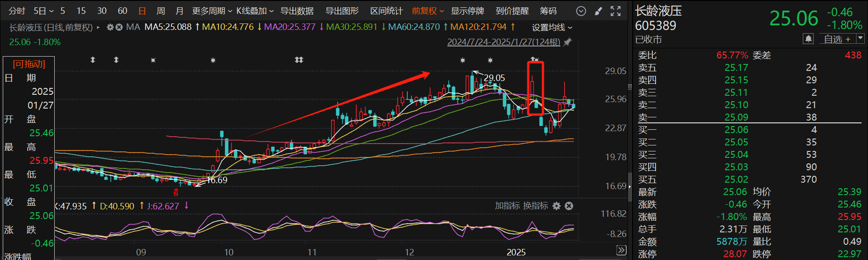Viewport: 868px width, 260px height.
Task: Click the price alert bell icon
Action: [808, 39]
